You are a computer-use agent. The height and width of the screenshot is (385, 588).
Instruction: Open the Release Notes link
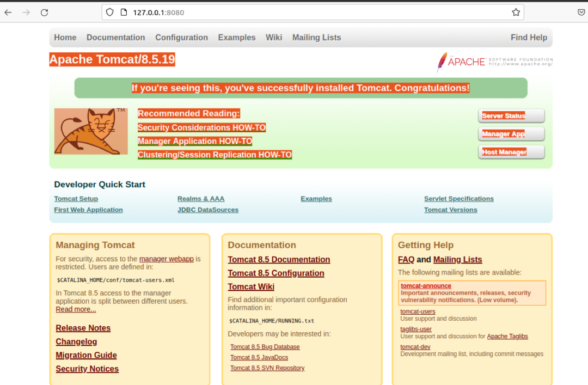coord(83,328)
